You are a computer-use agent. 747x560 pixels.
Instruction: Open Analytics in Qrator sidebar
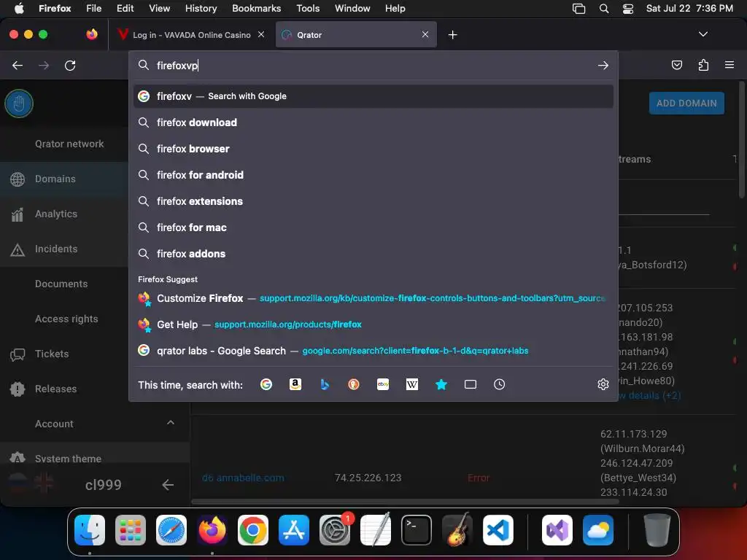tap(64, 214)
